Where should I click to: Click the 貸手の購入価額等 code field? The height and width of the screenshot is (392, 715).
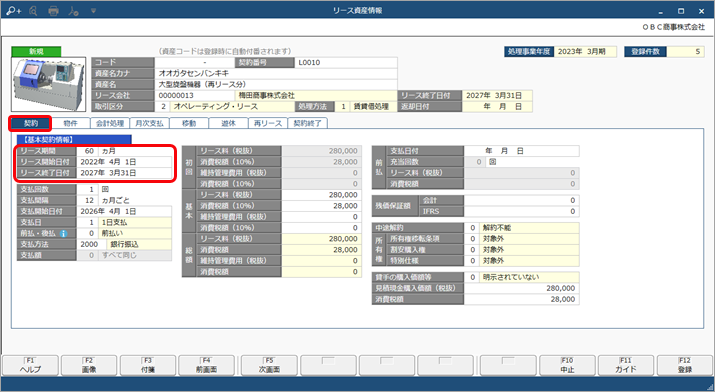point(471,277)
